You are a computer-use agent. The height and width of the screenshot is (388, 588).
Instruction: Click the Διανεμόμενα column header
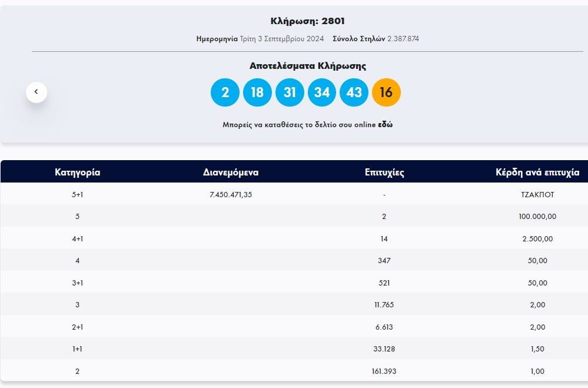tap(231, 173)
